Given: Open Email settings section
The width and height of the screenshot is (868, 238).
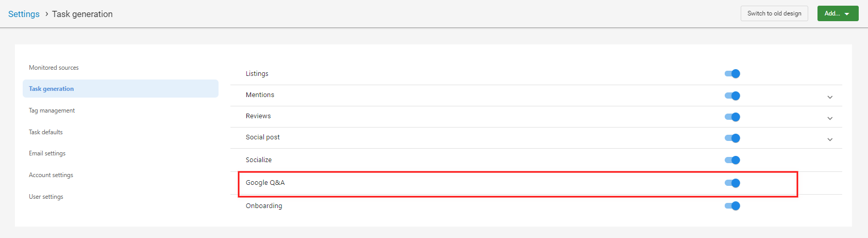Looking at the screenshot, I should (x=47, y=153).
